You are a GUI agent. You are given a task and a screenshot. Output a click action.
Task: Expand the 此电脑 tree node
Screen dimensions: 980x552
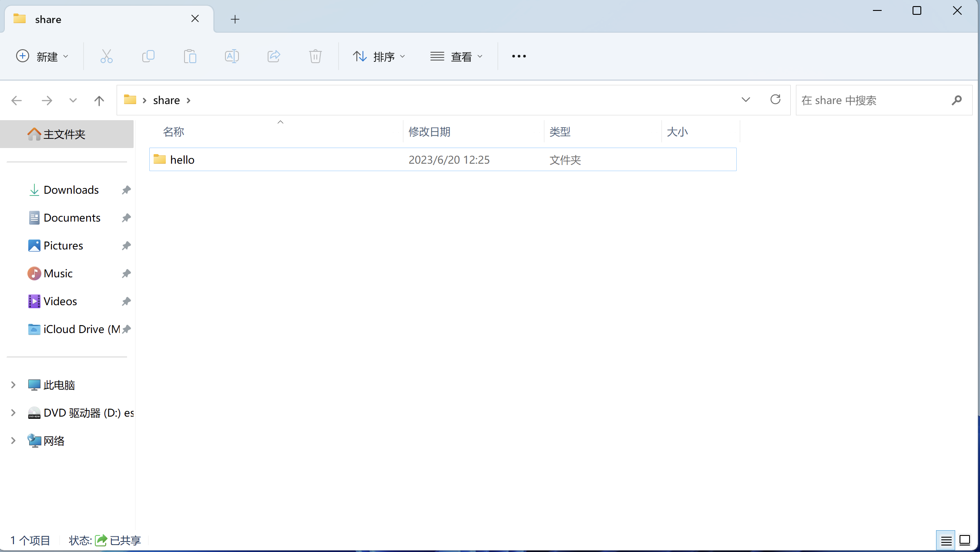13,385
